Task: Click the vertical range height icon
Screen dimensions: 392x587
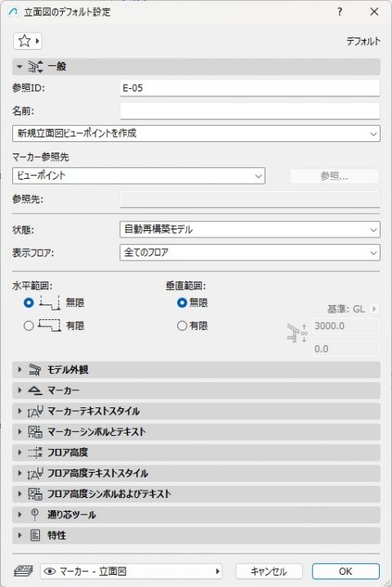Action: tap(297, 332)
